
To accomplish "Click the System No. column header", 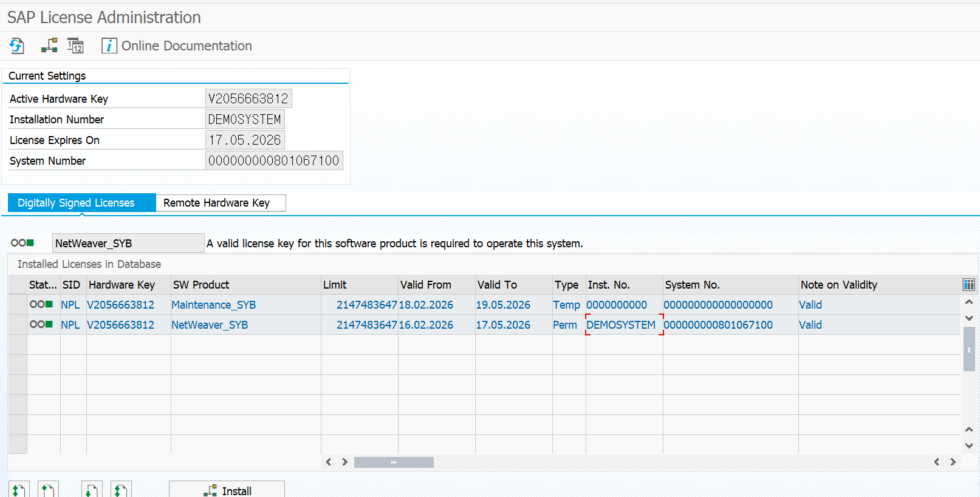I will click(x=731, y=284).
